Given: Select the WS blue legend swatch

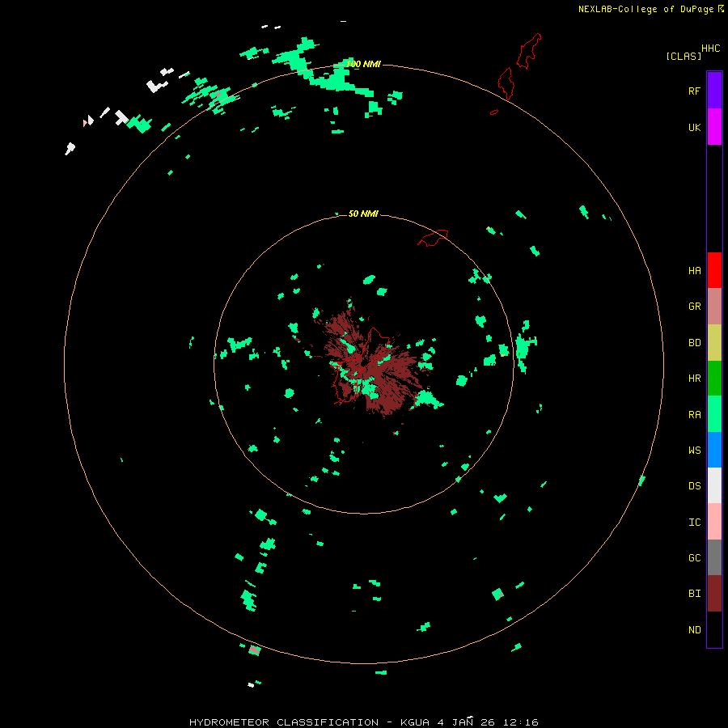Looking at the screenshot, I should 714,450.
